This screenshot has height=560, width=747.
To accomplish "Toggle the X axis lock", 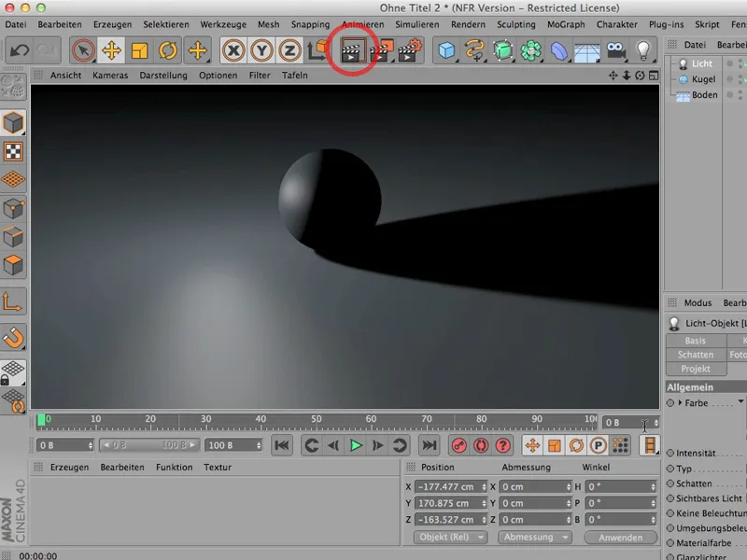I will 233,50.
